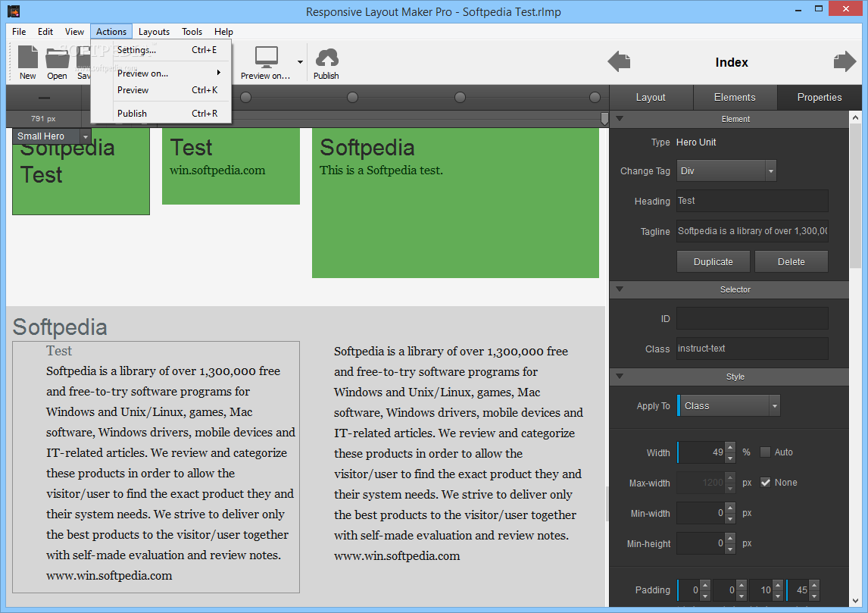Select the large green Softpedia hero block
The height and width of the screenshot is (613, 868).
(x=456, y=202)
